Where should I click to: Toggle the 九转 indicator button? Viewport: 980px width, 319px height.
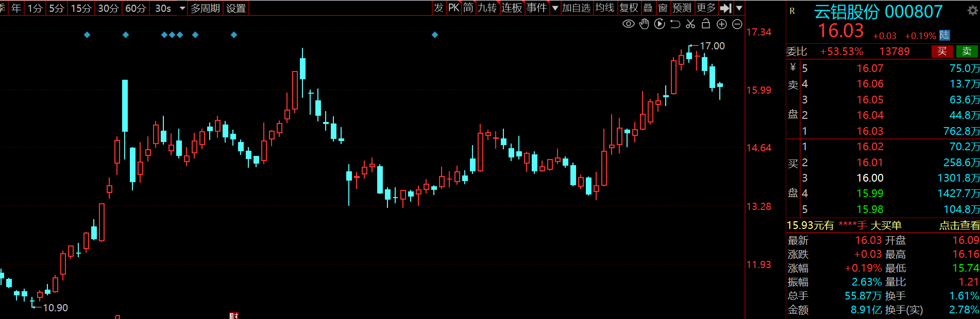pyautogui.click(x=487, y=8)
